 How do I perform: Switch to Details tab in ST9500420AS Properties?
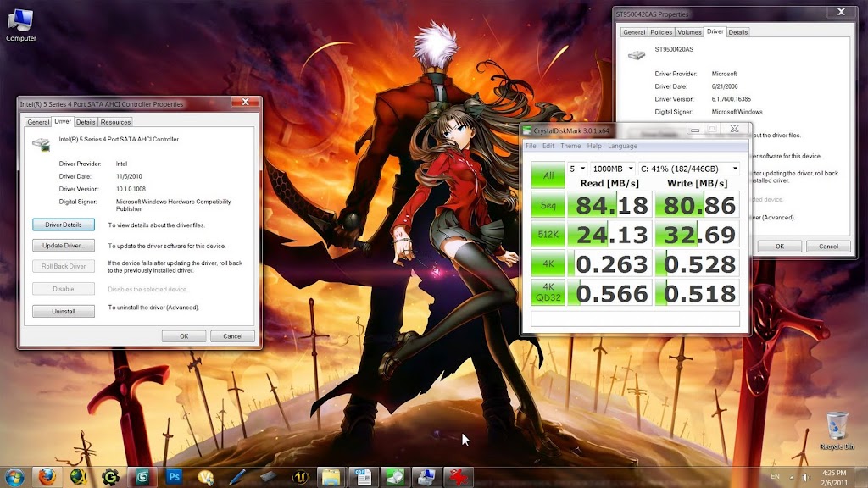(738, 32)
